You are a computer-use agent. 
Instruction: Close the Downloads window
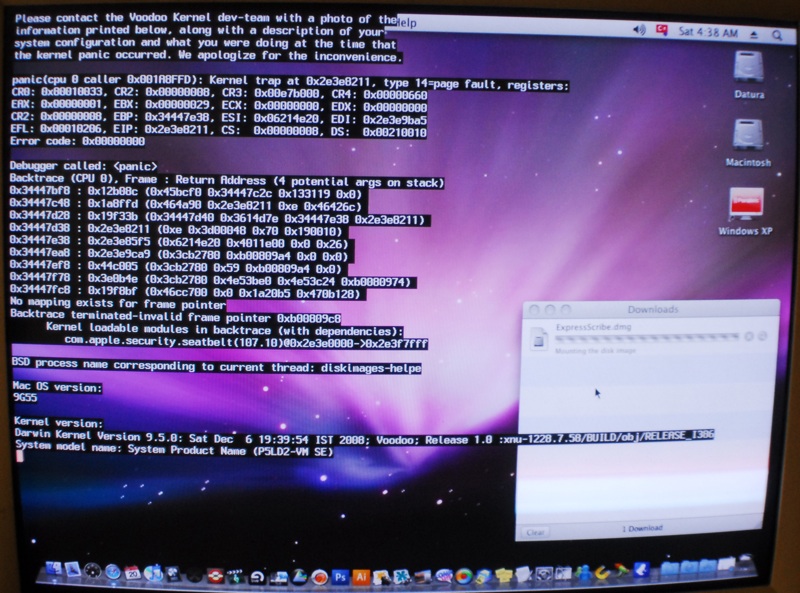[x=534, y=309]
